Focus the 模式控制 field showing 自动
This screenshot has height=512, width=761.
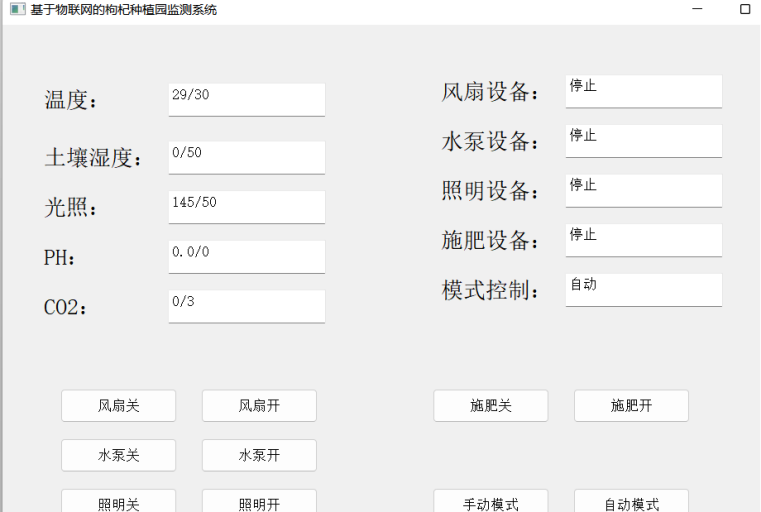pyautogui.click(x=643, y=290)
